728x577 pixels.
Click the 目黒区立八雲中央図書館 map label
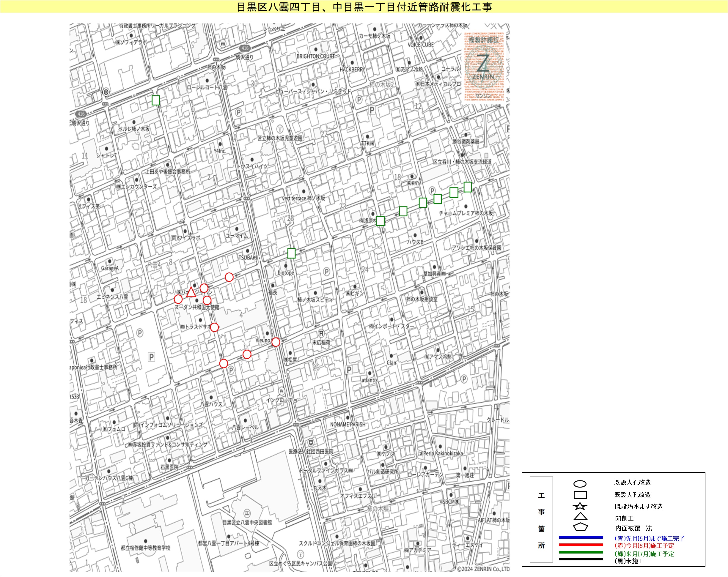pyautogui.click(x=247, y=522)
